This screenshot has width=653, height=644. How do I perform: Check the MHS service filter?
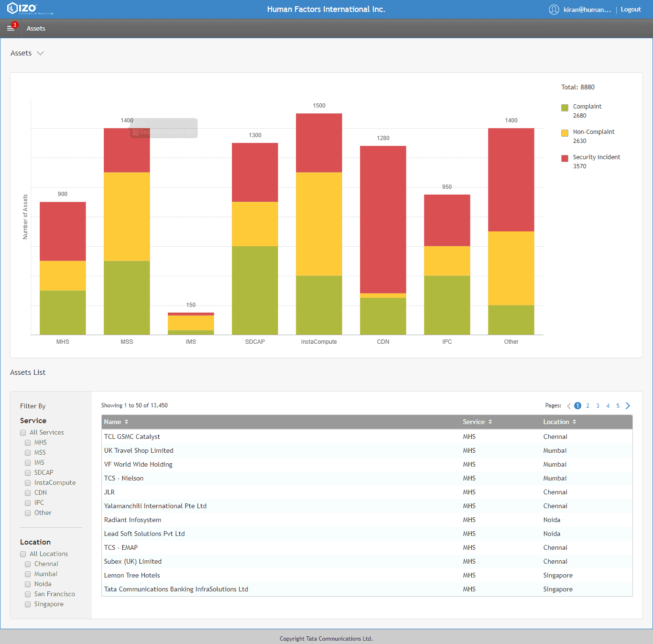[28, 443]
